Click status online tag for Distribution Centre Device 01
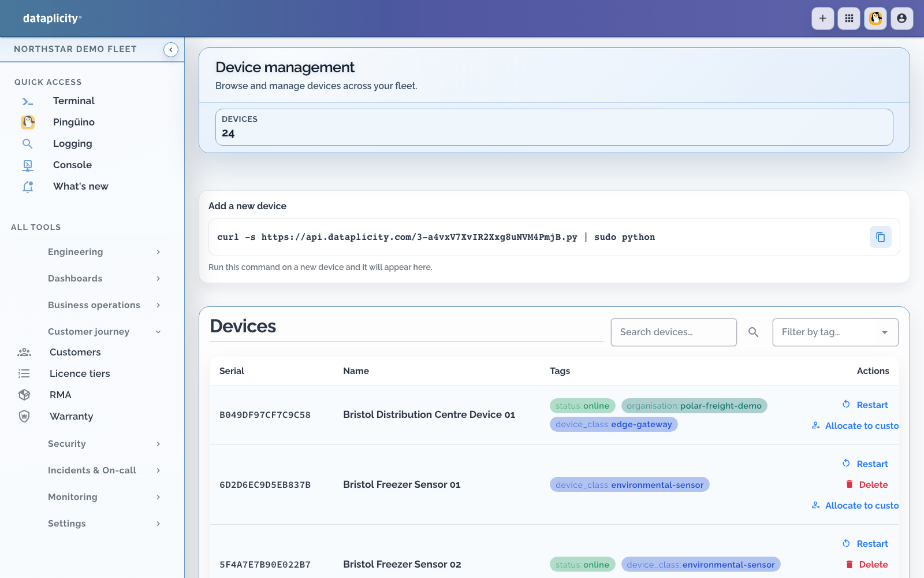Screen dimensions: 924x578 (x=582, y=406)
